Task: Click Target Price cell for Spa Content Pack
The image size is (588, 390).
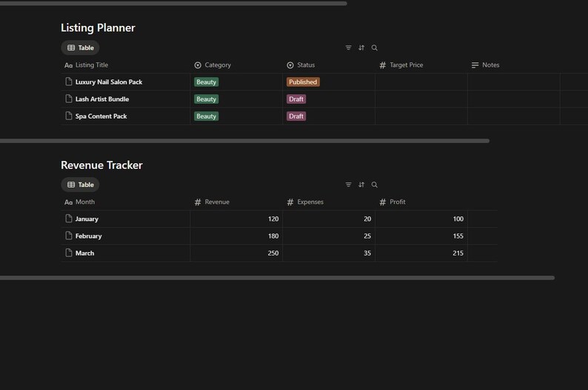Action: (421, 116)
